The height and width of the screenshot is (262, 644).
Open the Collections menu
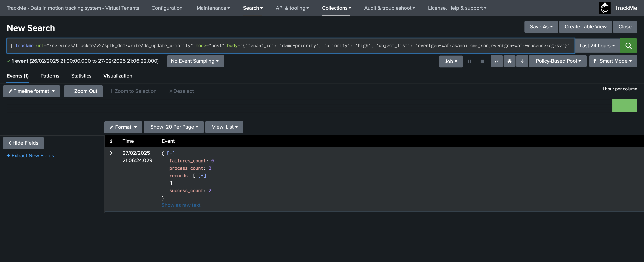337,8
